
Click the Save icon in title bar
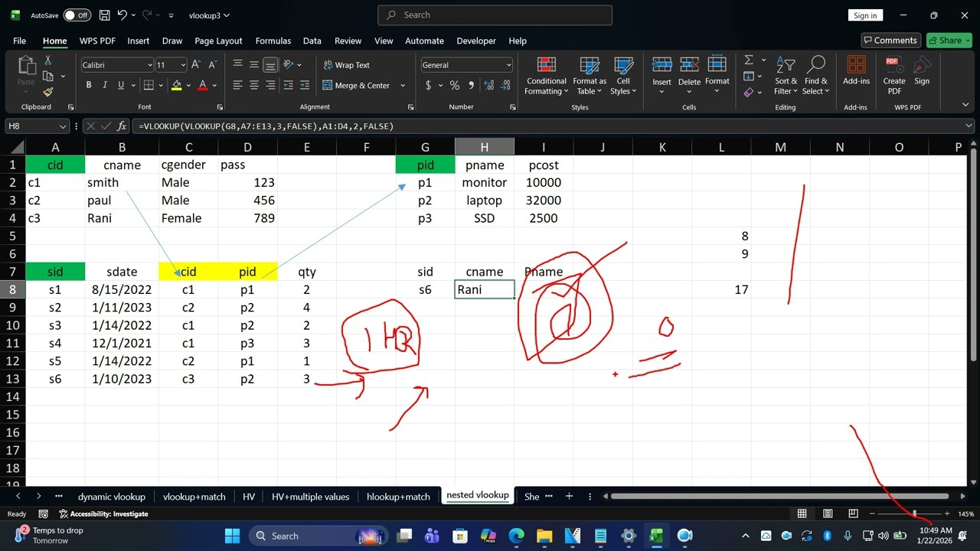pos(104,15)
